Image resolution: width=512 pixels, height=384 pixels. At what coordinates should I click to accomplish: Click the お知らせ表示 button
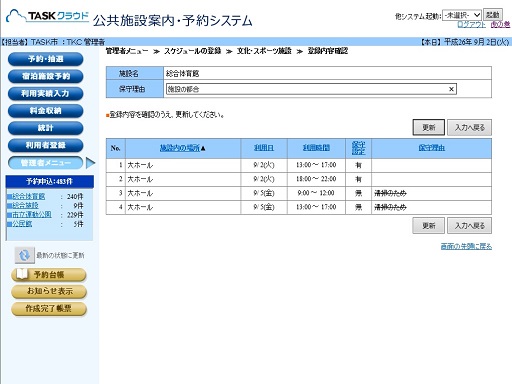(x=49, y=291)
